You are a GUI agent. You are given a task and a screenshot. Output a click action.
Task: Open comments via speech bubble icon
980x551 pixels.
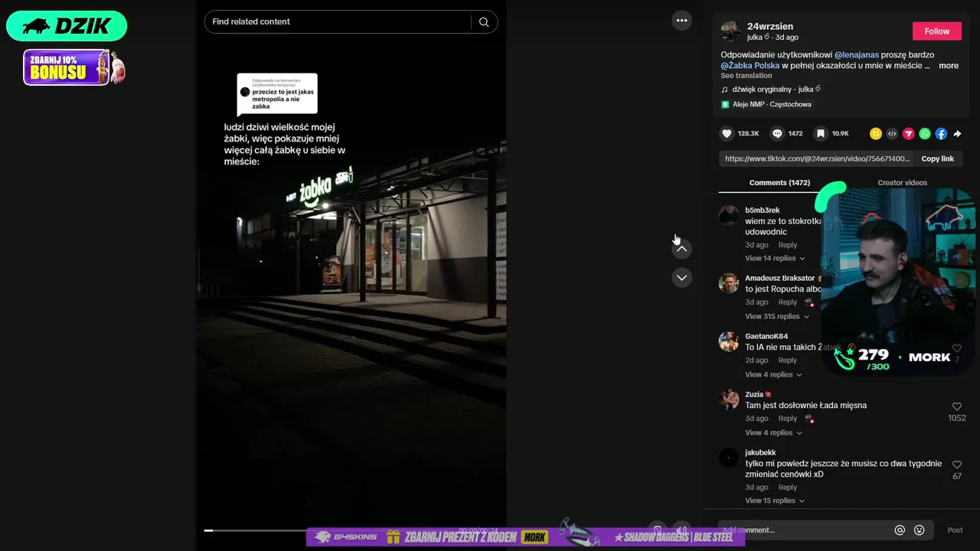(777, 133)
